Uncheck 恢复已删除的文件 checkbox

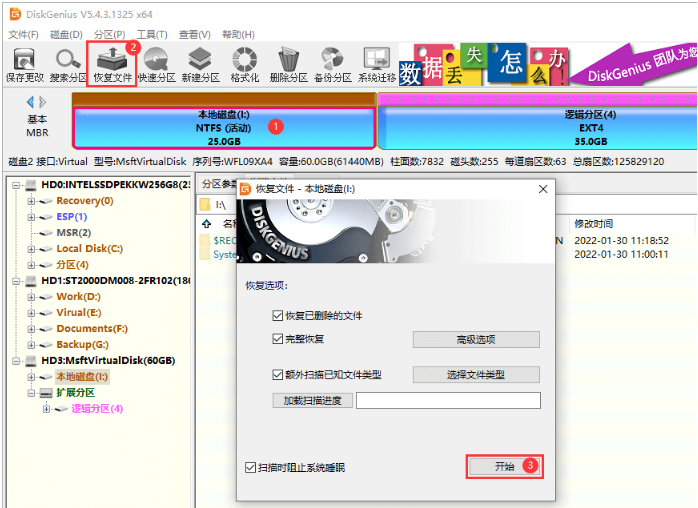[278, 316]
